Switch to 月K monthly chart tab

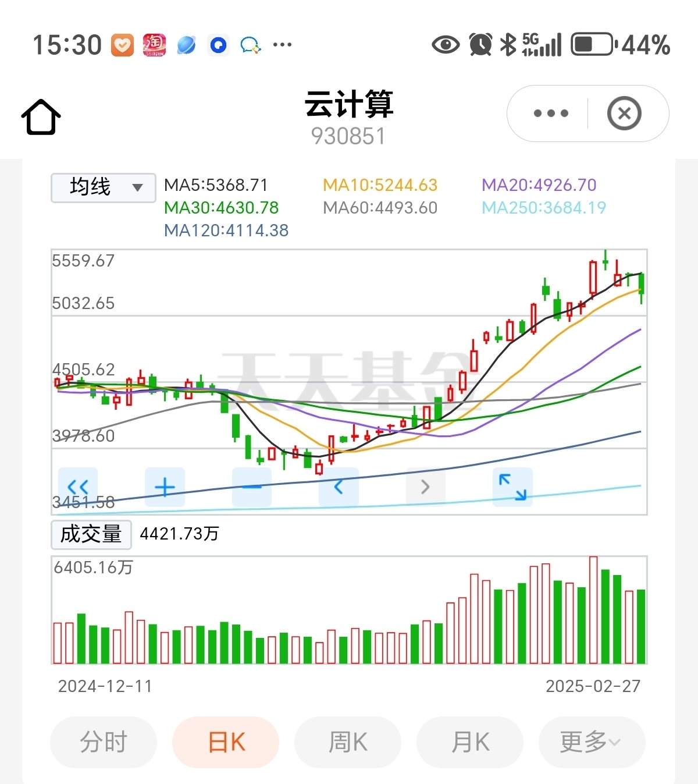point(470,742)
